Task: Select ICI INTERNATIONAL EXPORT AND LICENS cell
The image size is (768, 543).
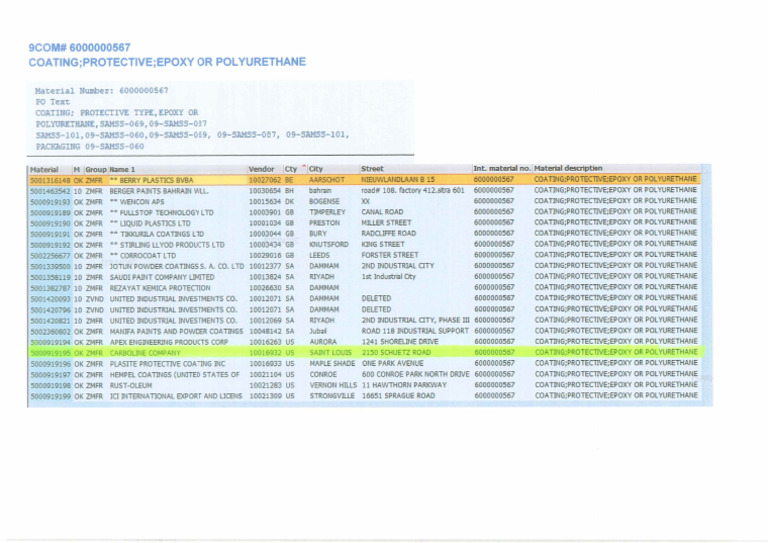Action: point(176,396)
